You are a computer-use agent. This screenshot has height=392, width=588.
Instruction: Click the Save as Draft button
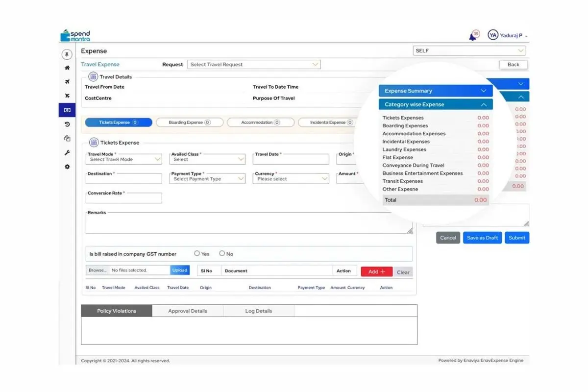[482, 238]
